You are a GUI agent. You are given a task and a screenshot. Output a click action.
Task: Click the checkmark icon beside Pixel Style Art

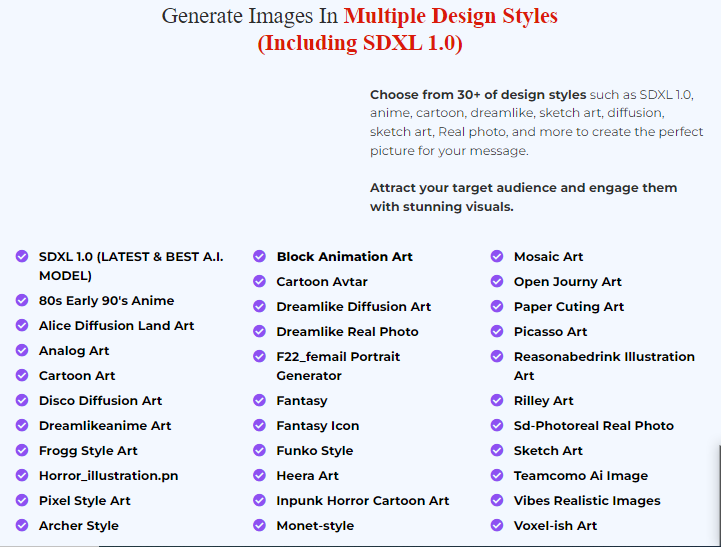(x=22, y=501)
